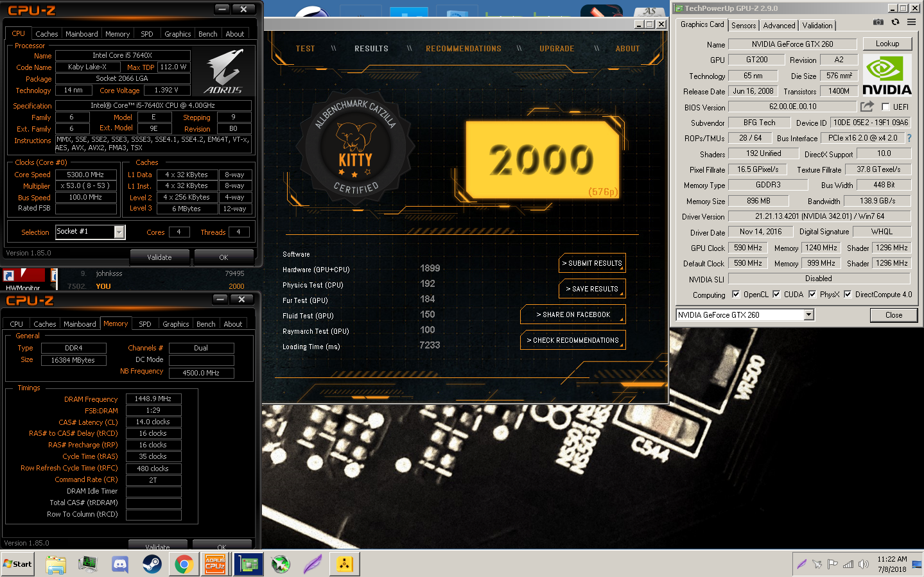
Task: Open network signal tray icon
Action: click(848, 564)
